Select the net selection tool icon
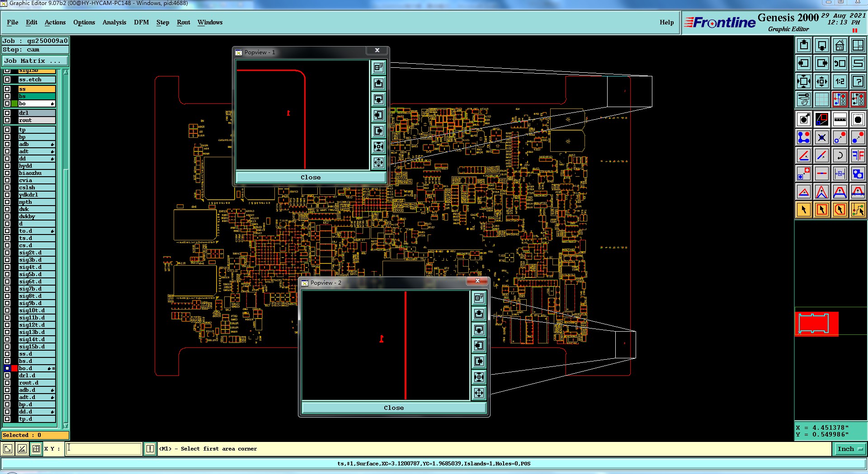 [858, 210]
